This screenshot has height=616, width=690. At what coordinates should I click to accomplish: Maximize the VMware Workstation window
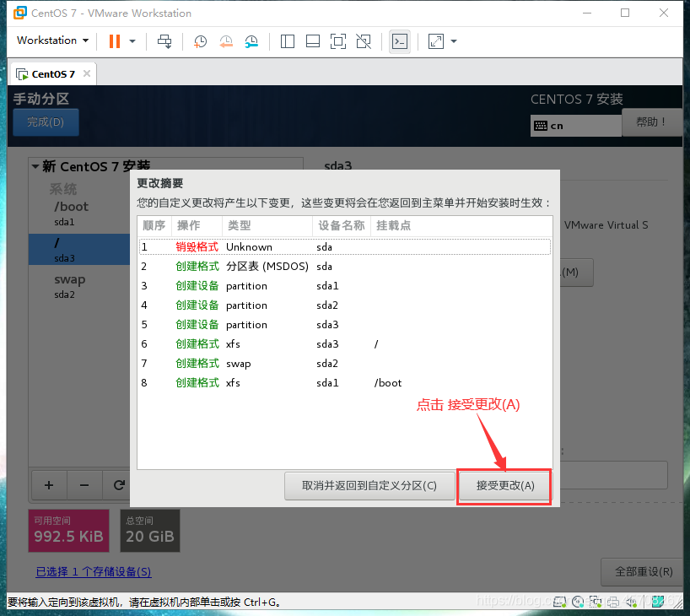625,13
